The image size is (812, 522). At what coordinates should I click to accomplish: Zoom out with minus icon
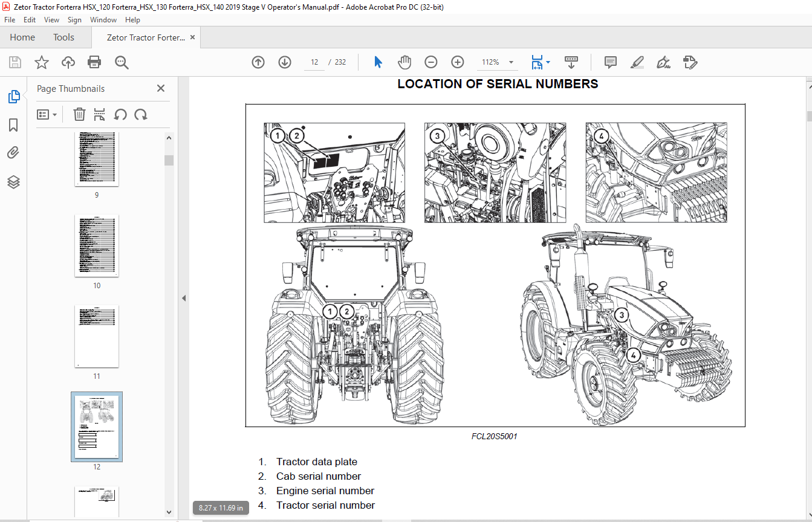point(431,62)
